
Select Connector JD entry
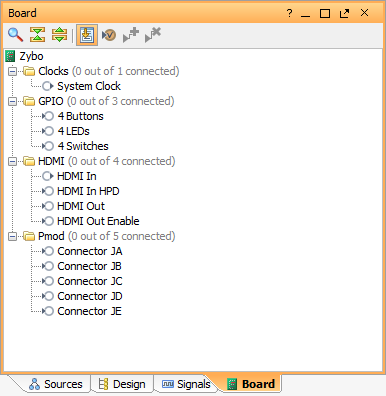[x=90, y=296]
